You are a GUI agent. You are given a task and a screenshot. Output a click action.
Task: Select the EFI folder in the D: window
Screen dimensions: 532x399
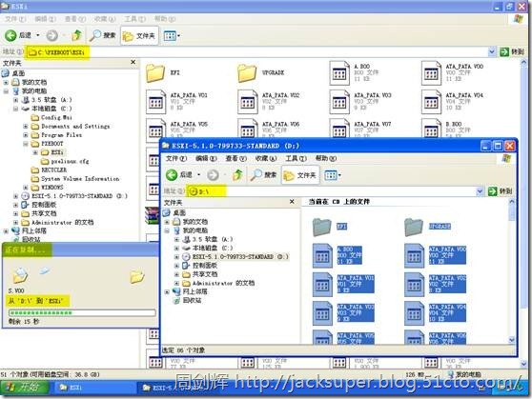coord(330,227)
